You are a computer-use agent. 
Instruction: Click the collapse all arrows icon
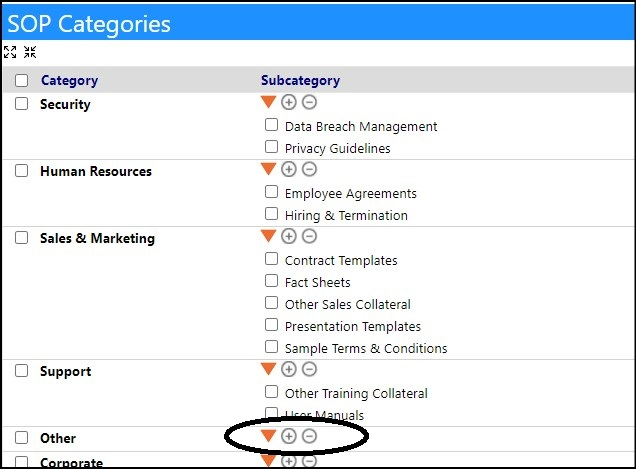(30, 52)
